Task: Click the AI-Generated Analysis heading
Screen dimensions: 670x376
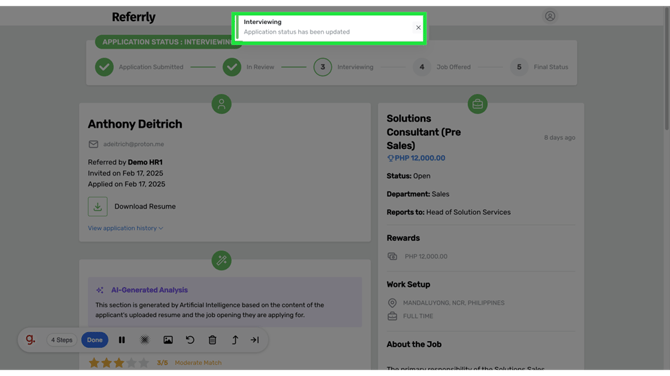Action: point(150,290)
